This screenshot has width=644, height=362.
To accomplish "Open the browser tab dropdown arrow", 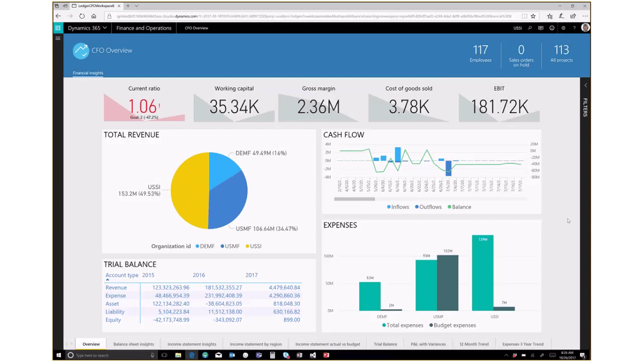I will [136, 6].
